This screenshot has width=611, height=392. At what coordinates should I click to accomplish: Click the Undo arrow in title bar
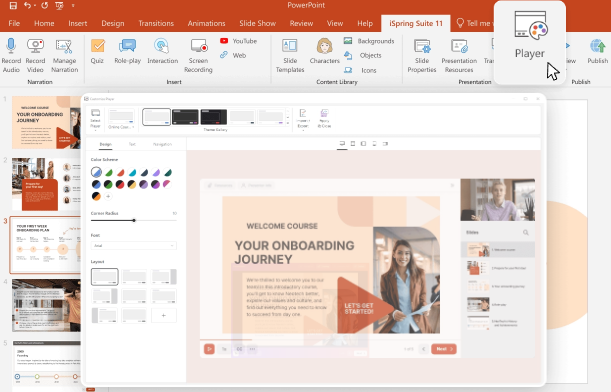(x=27, y=5)
